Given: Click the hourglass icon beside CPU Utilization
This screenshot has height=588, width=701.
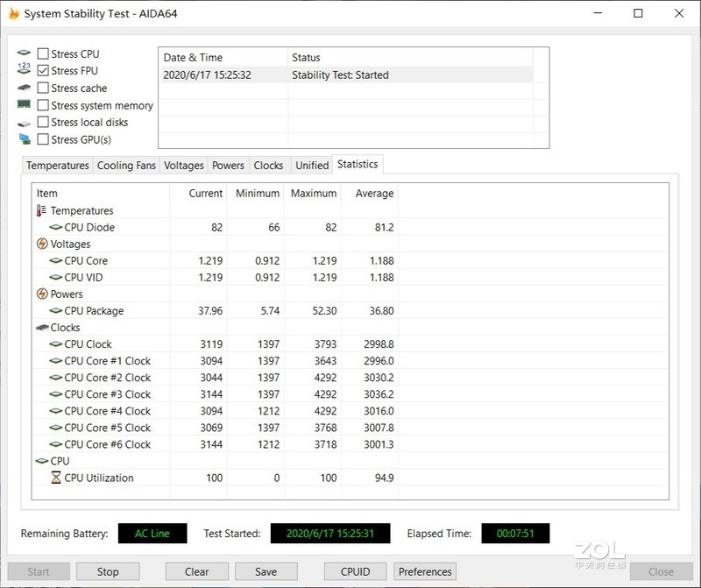Looking at the screenshot, I should coord(56,478).
